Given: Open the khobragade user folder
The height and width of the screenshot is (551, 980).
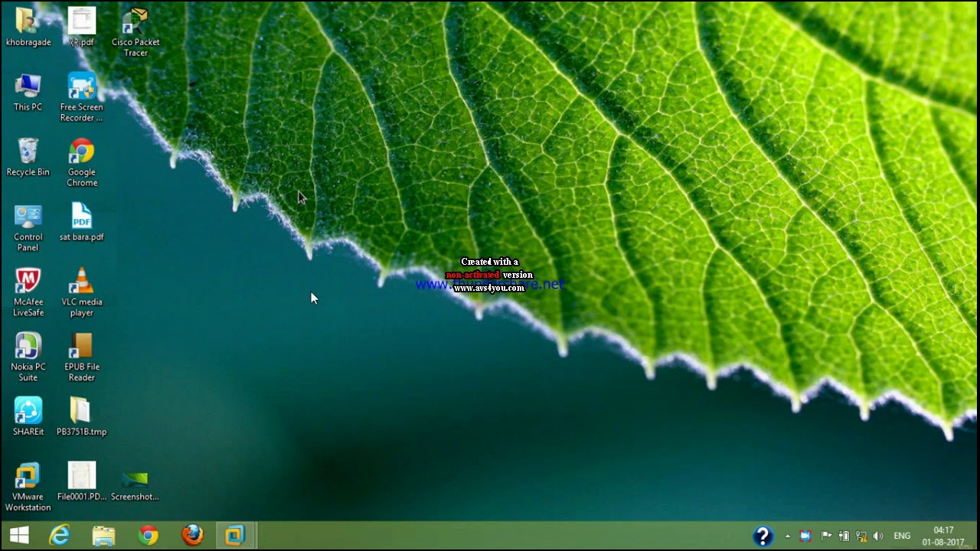Looking at the screenshot, I should click(28, 27).
